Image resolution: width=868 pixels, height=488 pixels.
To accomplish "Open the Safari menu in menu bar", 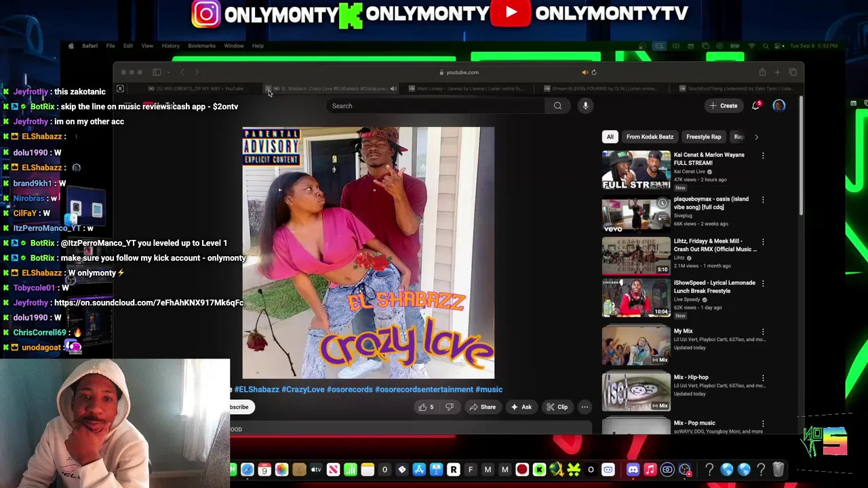I will tap(90, 46).
